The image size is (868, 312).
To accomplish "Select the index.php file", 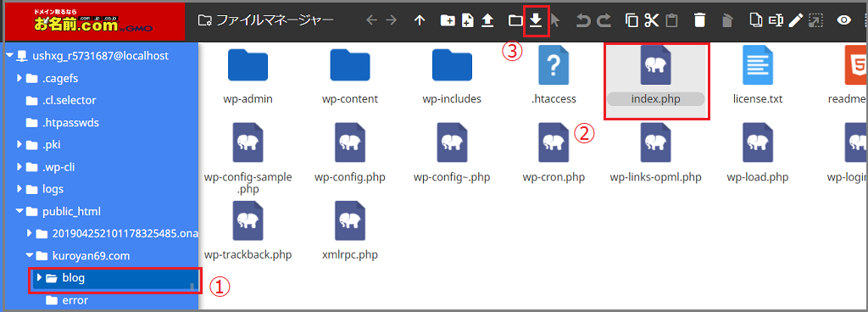I will click(656, 76).
